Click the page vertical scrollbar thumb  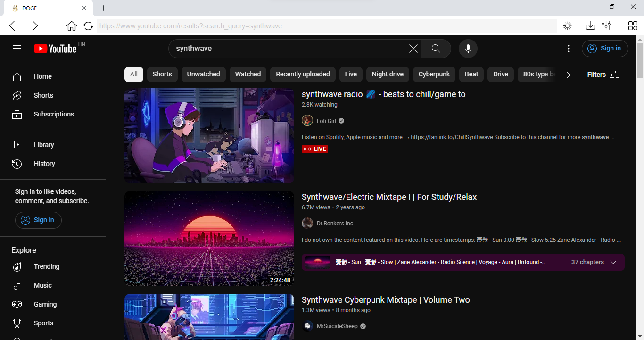640,60
